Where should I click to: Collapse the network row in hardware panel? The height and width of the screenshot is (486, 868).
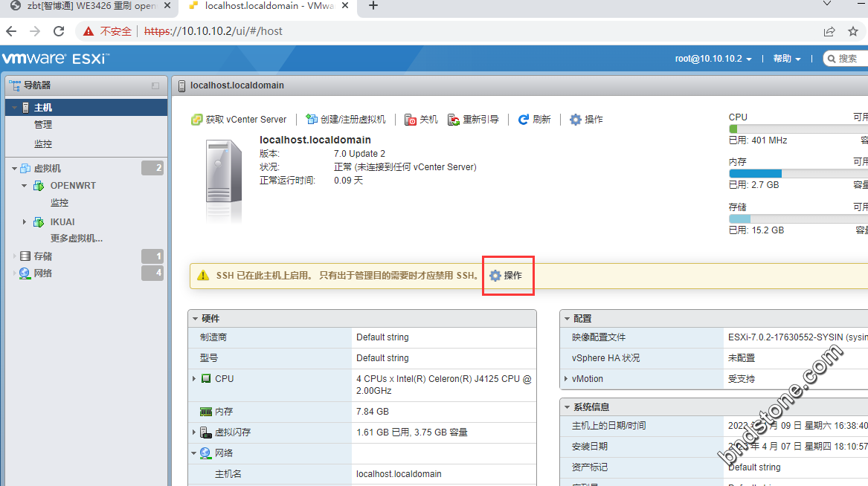193,453
